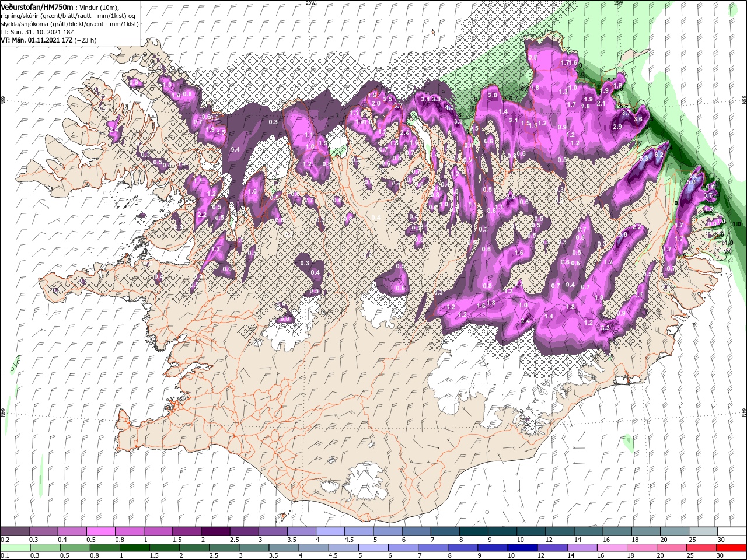747x560 pixels.
Task: Click snow legend swatch between 2.5 and 3
Action: (244, 531)
